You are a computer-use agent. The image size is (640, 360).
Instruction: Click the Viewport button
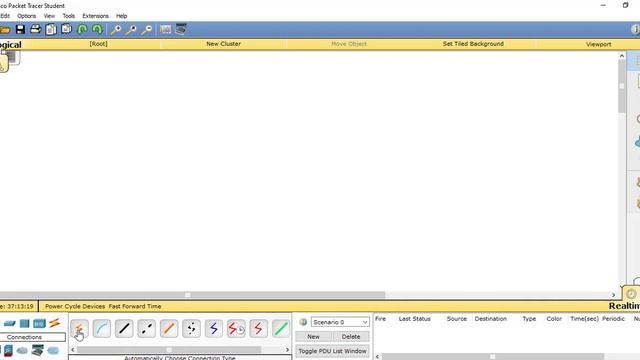[598, 44]
